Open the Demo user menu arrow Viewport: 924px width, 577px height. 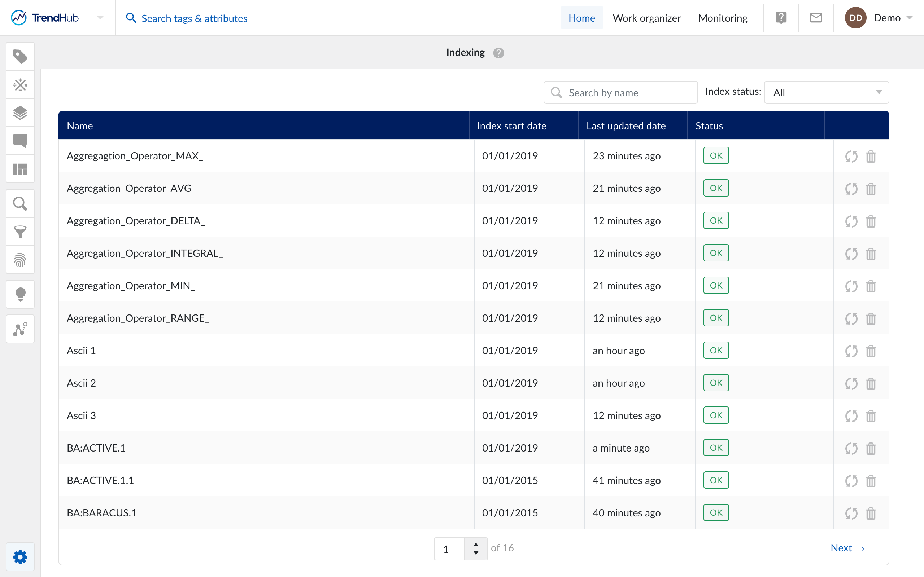(910, 18)
